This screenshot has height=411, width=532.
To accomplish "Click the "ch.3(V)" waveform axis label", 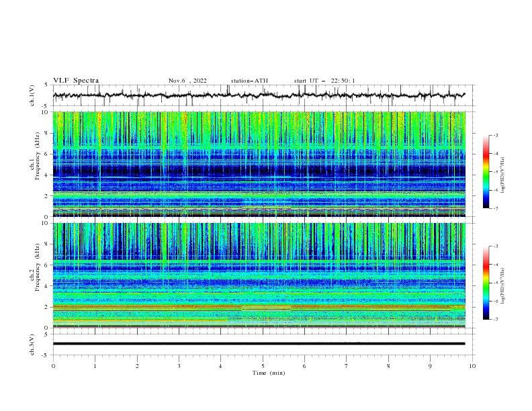I will (x=32, y=345).
